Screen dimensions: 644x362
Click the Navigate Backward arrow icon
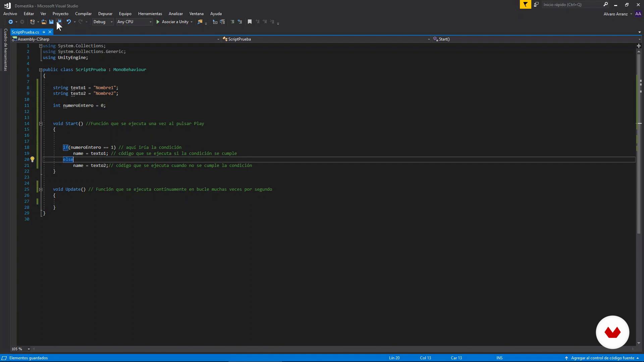[11, 22]
